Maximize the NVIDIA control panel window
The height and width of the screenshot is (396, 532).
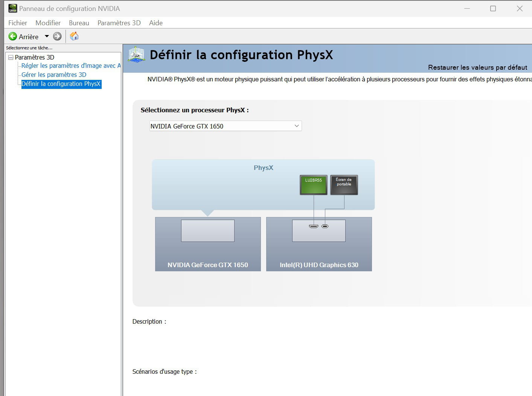click(x=493, y=8)
